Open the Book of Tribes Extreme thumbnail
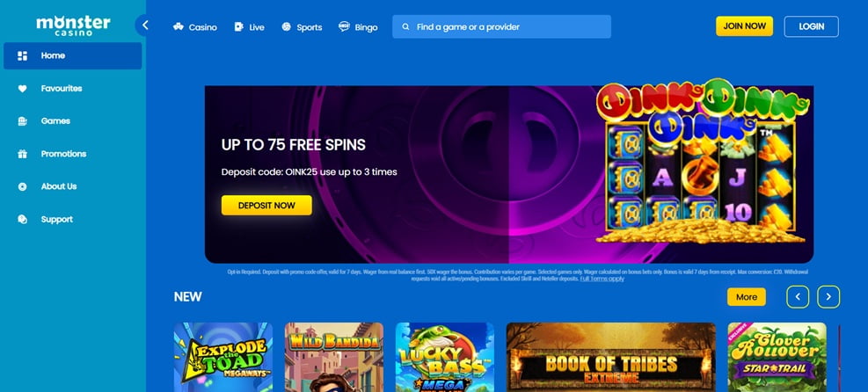Screen dimensions: 868x392 (x=611, y=357)
